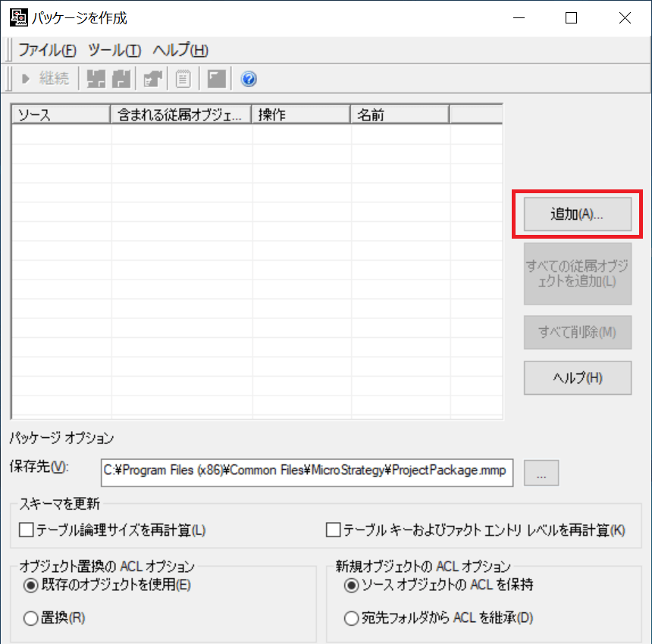Open the notes/list icon in the toolbar
The height and width of the screenshot is (644, 652).
tap(182, 78)
